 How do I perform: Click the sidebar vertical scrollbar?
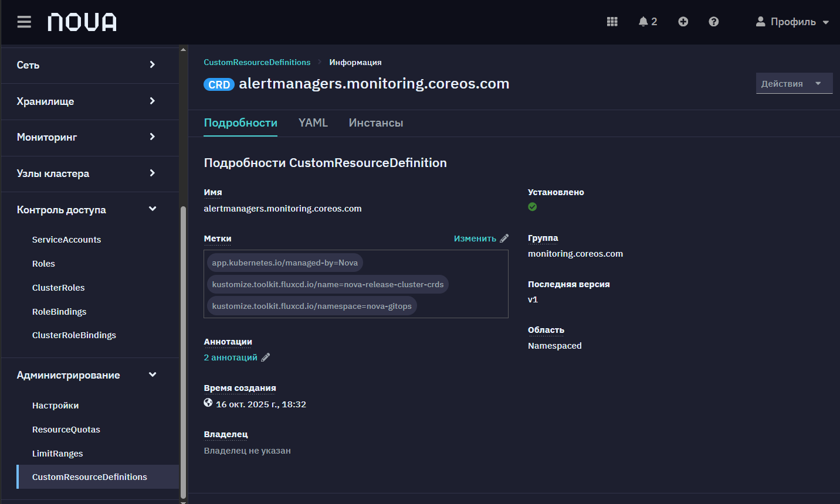pyautogui.click(x=183, y=352)
